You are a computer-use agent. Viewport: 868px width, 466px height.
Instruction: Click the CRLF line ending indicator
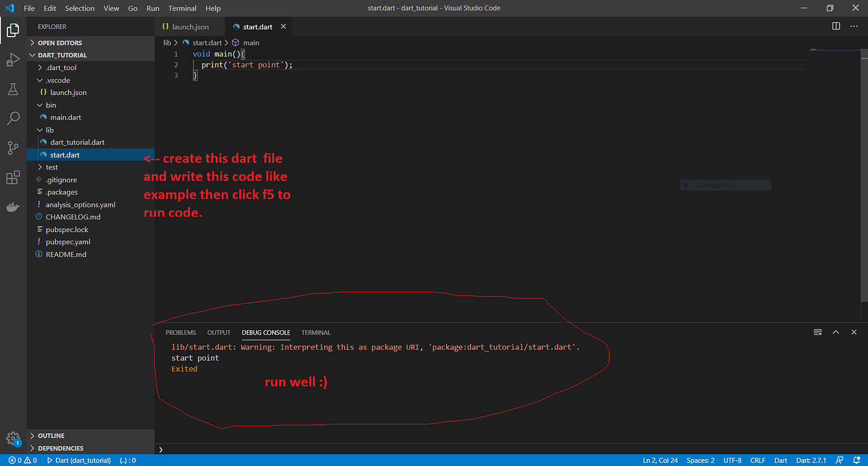pyautogui.click(x=757, y=460)
